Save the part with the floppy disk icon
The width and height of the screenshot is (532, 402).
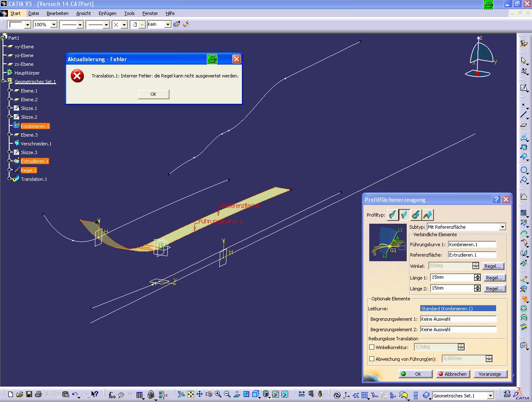pyautogui.click(x=29, y=394)
